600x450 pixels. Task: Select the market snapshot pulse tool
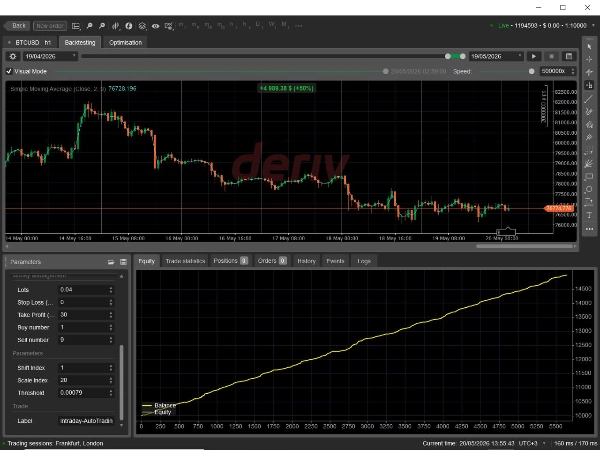pos(589,72)
